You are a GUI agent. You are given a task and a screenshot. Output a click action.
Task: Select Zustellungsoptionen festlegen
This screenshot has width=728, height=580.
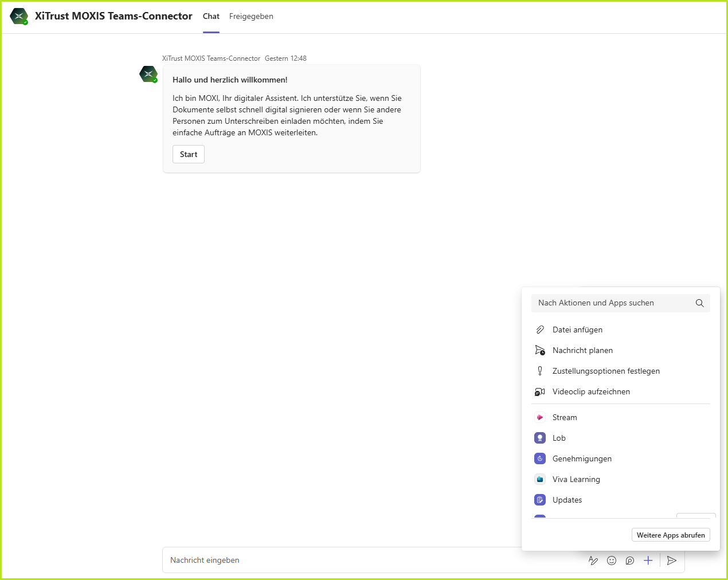605,371
